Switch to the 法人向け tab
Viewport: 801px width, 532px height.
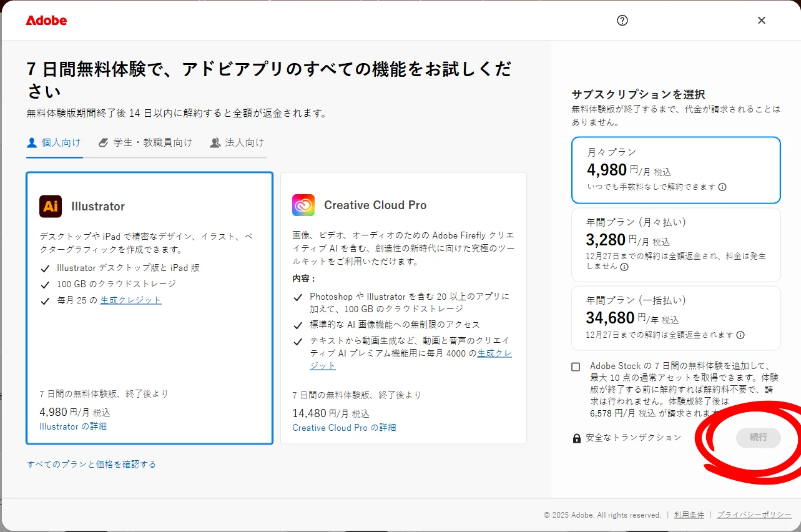237,143
